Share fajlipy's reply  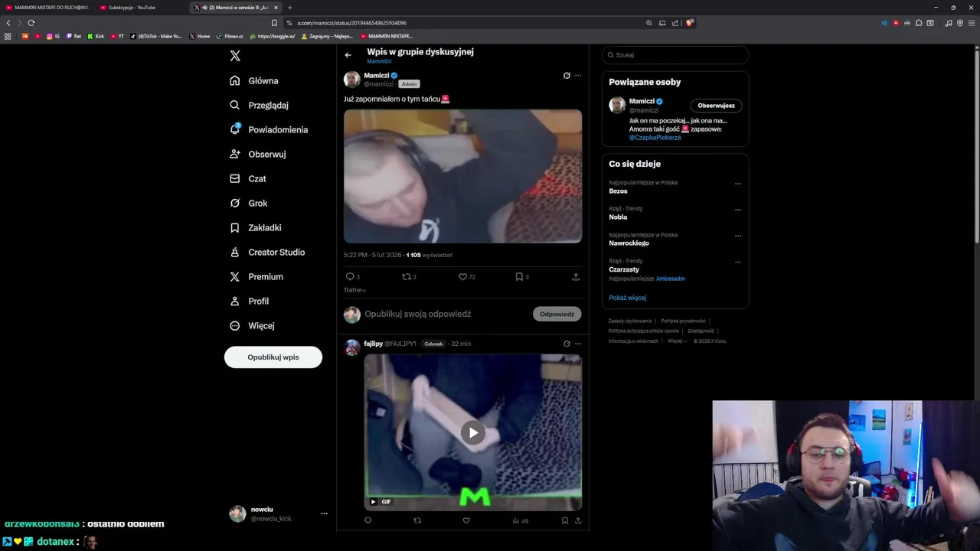(578, 520)
